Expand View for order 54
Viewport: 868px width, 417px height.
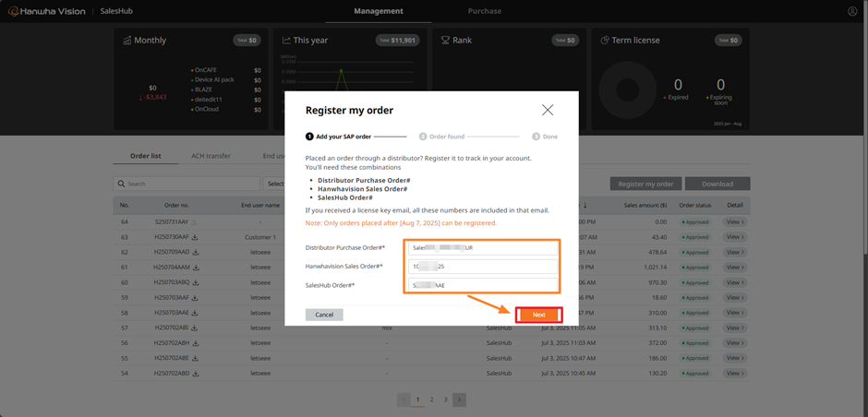735,374
